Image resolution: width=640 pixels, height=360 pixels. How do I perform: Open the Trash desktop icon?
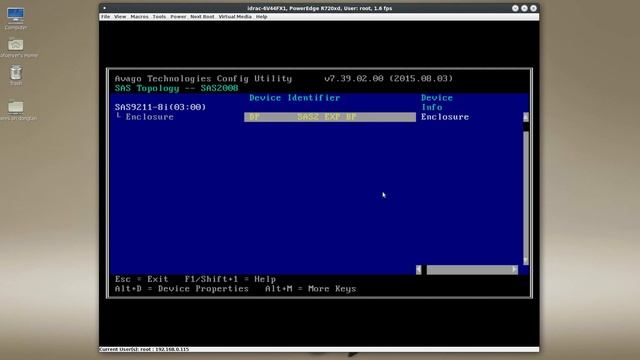coord(16,76)
